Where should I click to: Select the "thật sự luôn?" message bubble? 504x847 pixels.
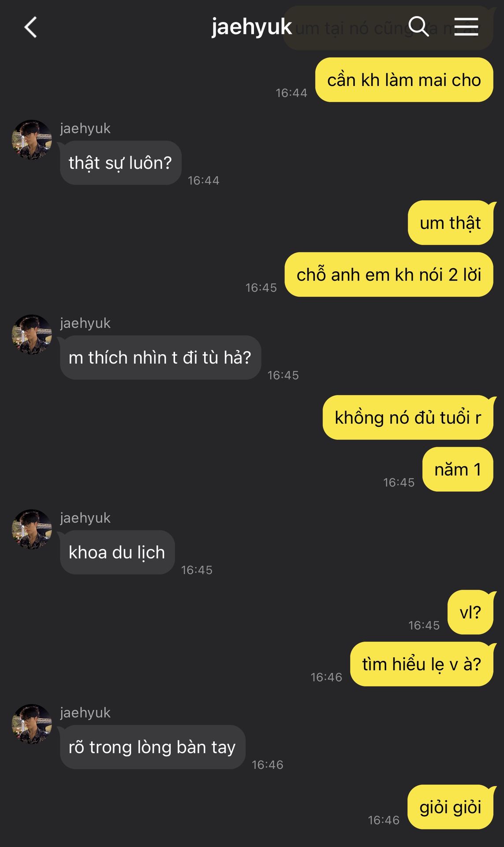pyautogui.click(x=120, y=163)
